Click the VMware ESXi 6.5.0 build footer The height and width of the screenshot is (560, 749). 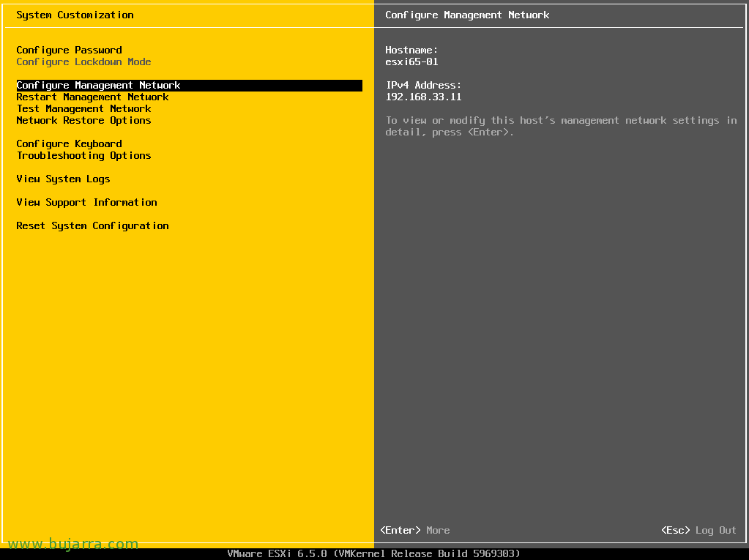coord(373,554)
